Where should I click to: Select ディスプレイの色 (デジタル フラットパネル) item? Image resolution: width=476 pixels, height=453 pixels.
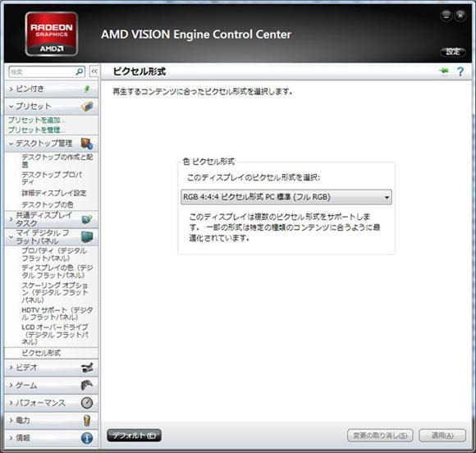[57, 272]
